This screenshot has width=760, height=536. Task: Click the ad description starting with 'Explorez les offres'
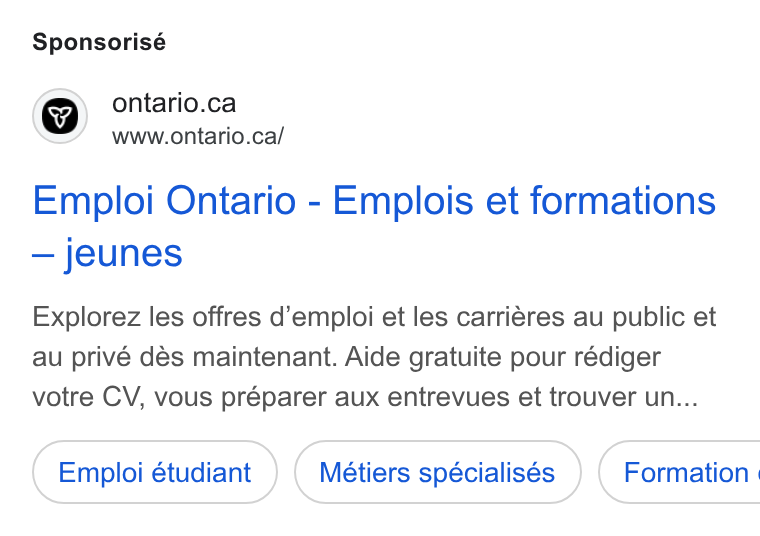pyautogui.click(x=374, y=357)
